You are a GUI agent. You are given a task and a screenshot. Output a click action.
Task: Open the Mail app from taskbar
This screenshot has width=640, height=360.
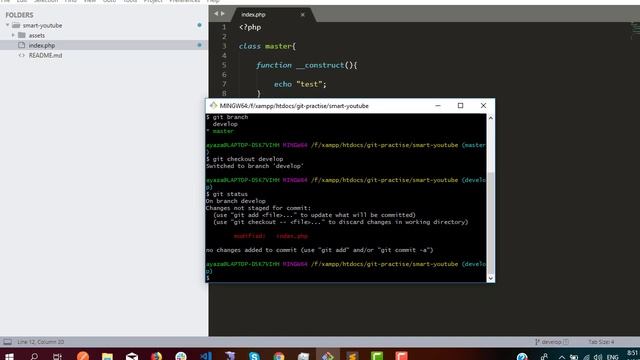[x=132, y=356]
